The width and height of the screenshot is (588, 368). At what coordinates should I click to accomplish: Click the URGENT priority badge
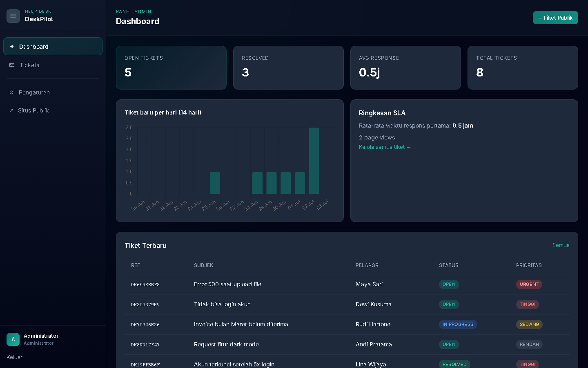tap(529, 284)
